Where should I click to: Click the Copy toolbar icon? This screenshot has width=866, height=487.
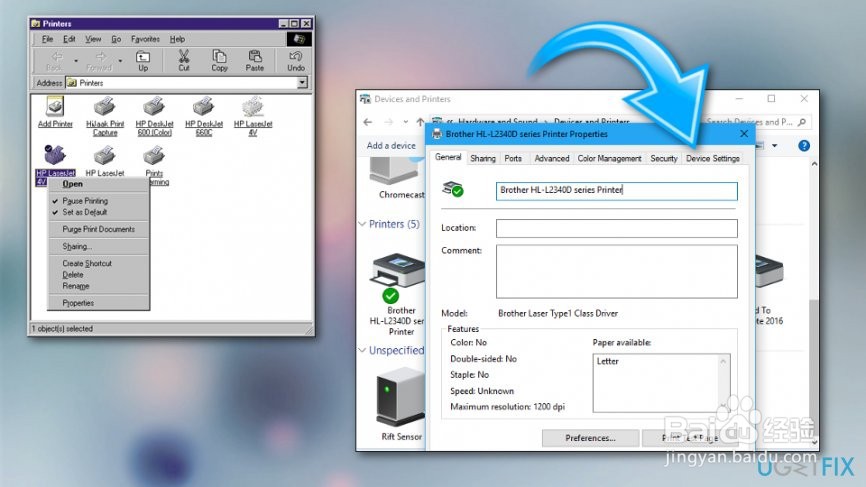tap(219, 61)
